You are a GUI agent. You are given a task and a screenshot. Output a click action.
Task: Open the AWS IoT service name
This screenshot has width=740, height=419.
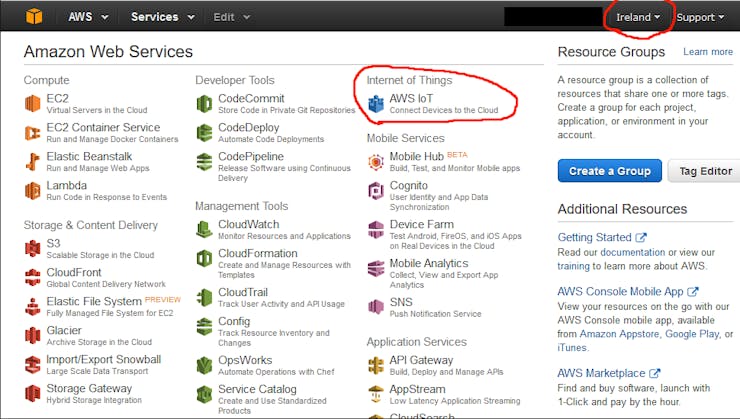tap(411, 98)
